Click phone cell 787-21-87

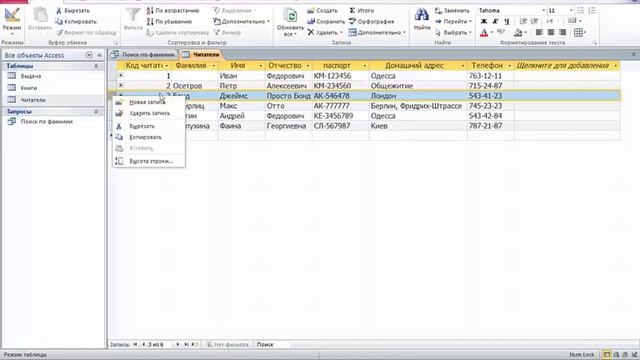[491, 126]
